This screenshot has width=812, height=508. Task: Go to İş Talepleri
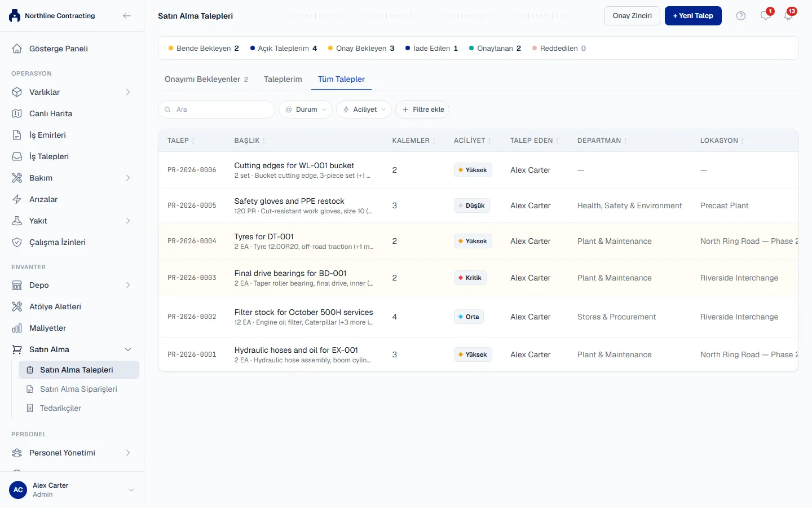72,156
